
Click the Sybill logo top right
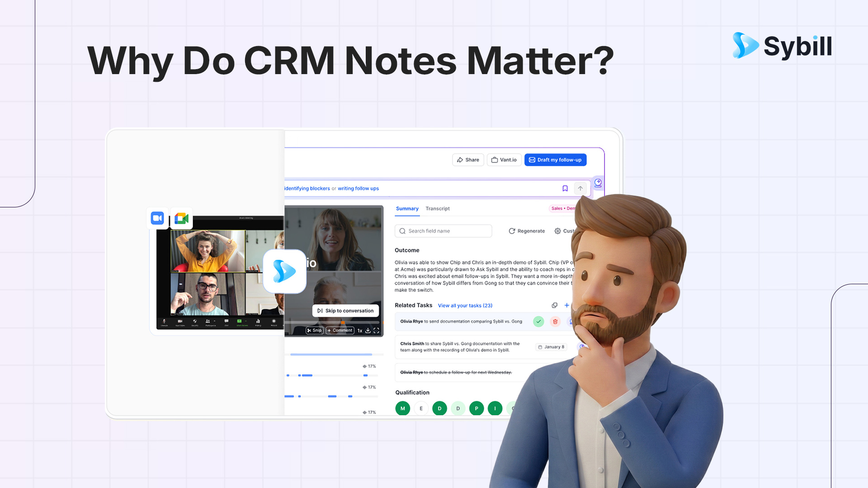point(783,46)
